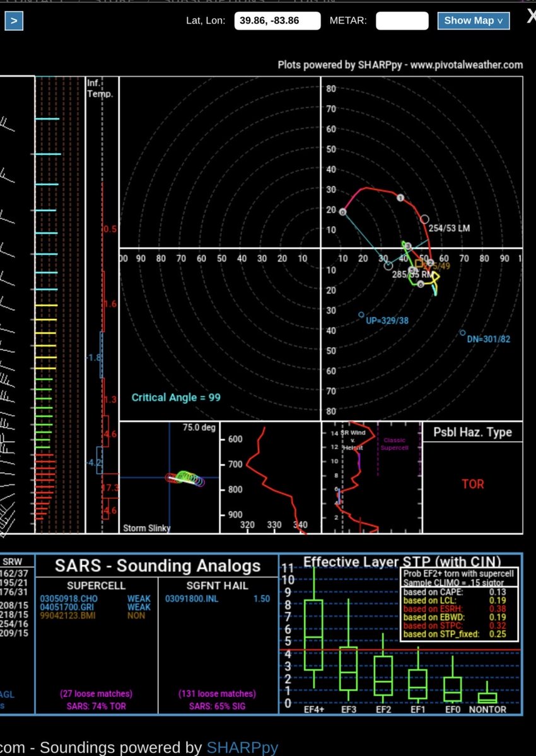Select the 254/53 LM storm motion label
This screenshot has width=536, height=756.
(x=449, y=227)
